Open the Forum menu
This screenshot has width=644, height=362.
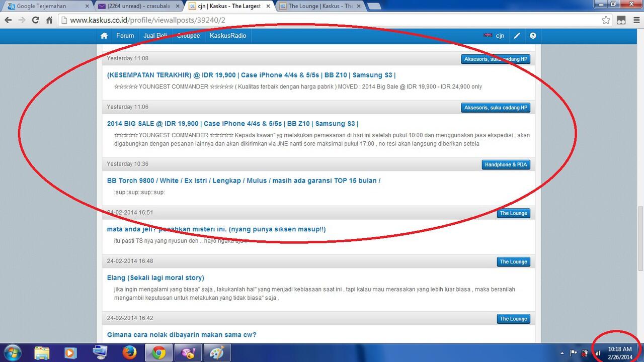coord(125,36)
